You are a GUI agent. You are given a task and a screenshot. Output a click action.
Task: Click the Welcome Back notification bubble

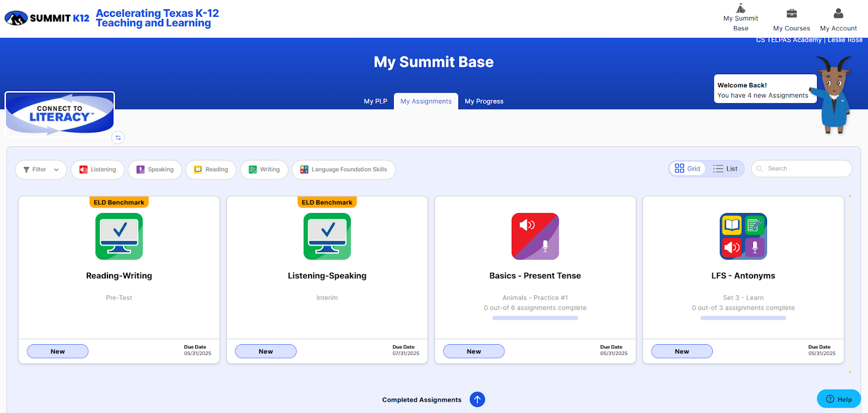[765, 88]
